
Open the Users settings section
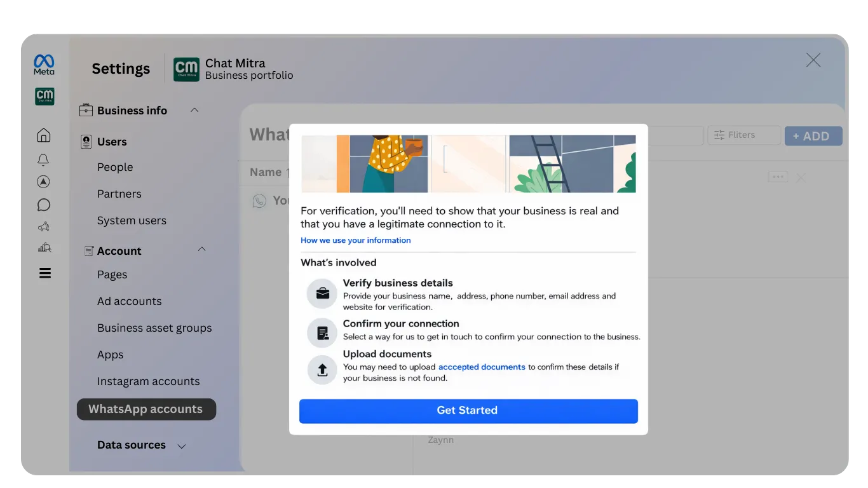pos(112,141)
